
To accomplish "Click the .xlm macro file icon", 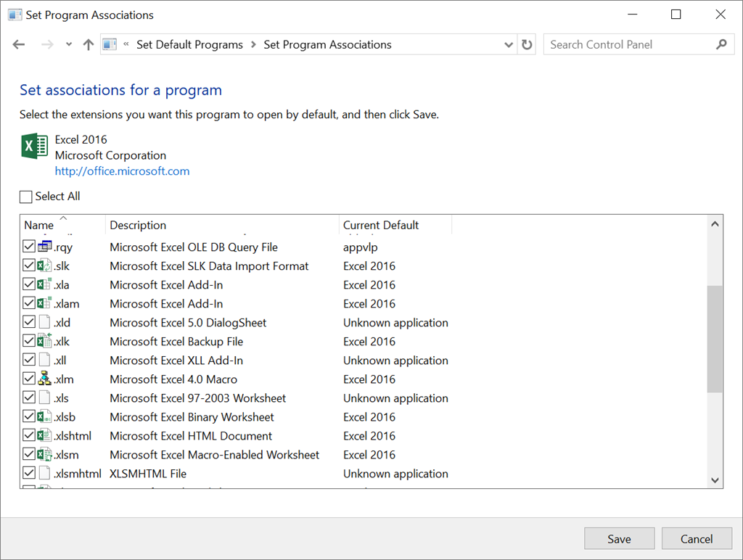I will point(44,379).
